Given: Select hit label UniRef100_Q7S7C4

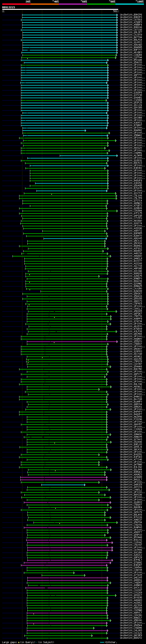Looking at the screenshot, I should point(131,201).
